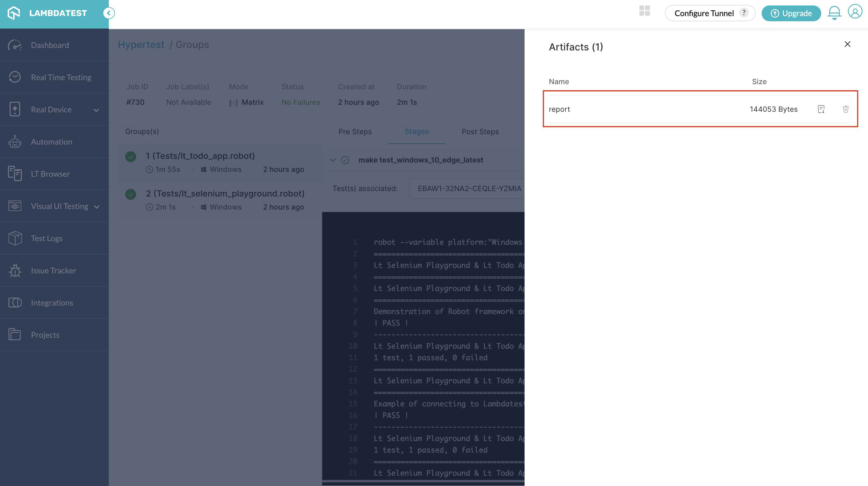The width and height of the screenshot is (868, 486).
Task: Click the LT Browser icon
Action: [15, 173]
